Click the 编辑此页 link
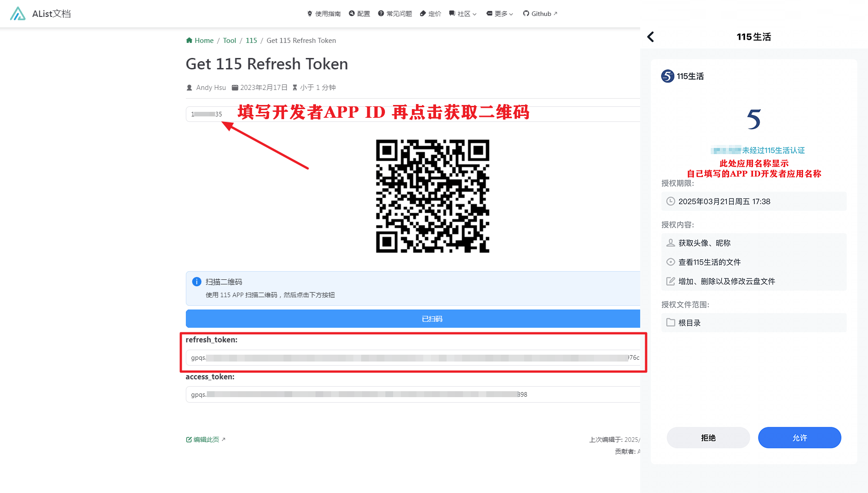Image resolution: width=868 pixels, height=493 pixels. pyautogui.click(x=206, y=440)
